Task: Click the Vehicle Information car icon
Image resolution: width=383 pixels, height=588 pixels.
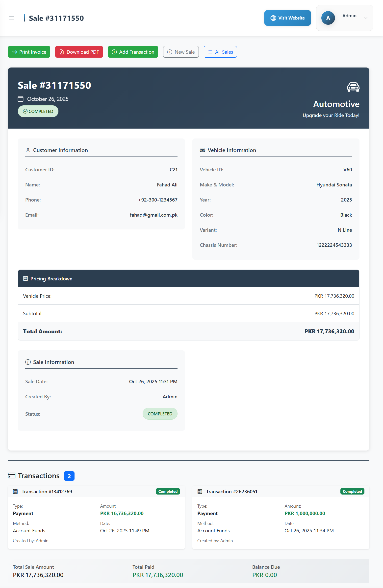Action: [x=203, y=150]
